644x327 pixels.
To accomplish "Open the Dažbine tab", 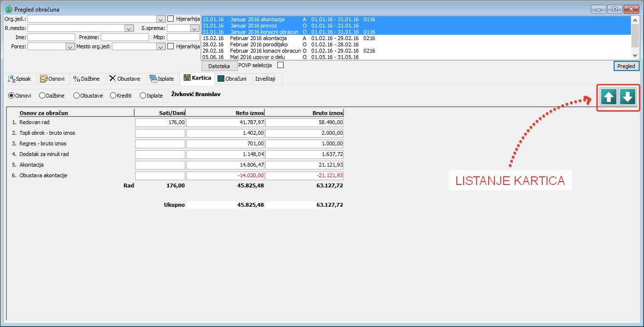I will point(86,79).
